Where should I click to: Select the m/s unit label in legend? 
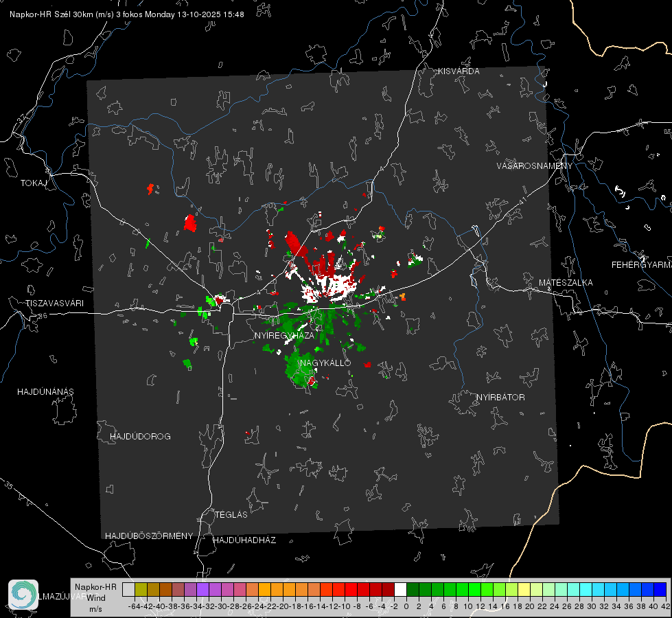tap(95, 609)
